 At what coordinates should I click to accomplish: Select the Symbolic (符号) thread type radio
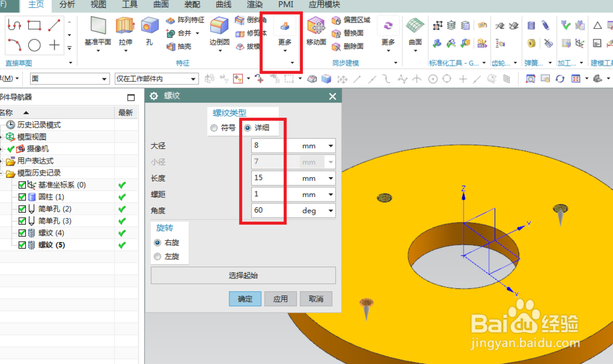click(x=214, y=128)
